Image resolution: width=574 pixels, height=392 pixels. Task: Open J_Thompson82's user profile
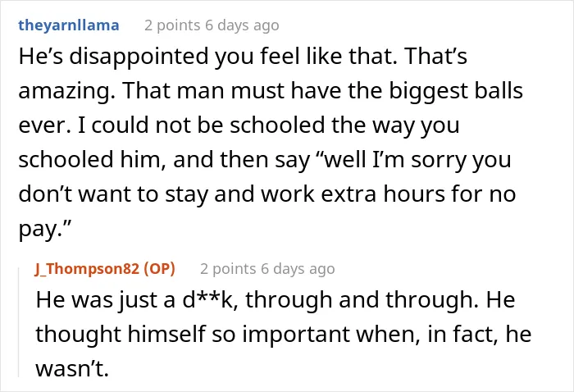[87, 269]
